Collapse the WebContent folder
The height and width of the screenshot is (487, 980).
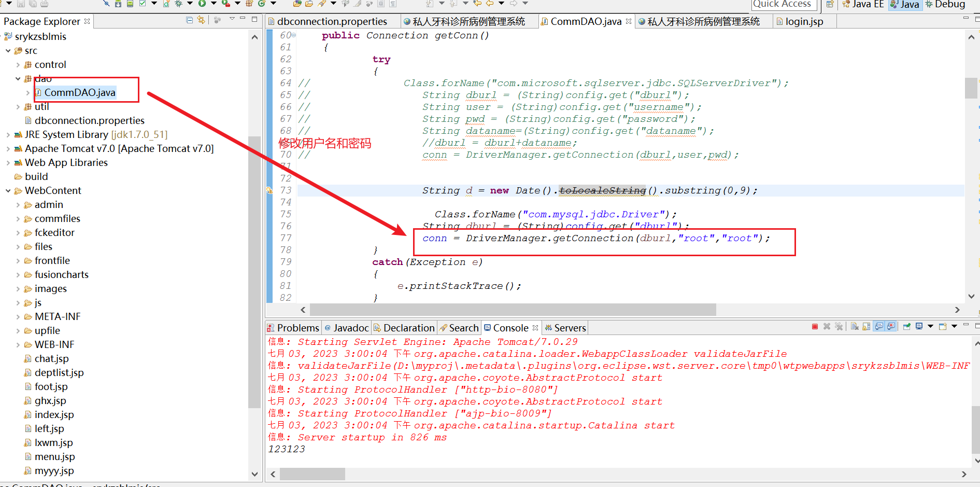8,191
